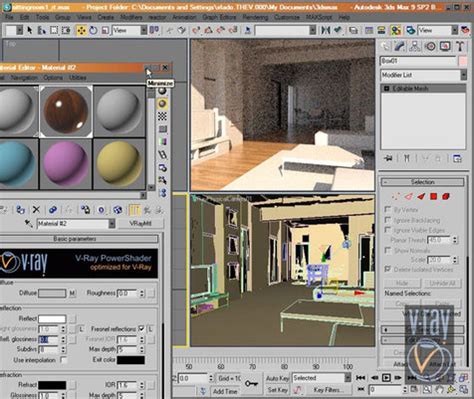Image resolution: width=474 pixels, height=399 pixels.
Task: Select Edge sub-object level icon
Action: click(408, 197)
